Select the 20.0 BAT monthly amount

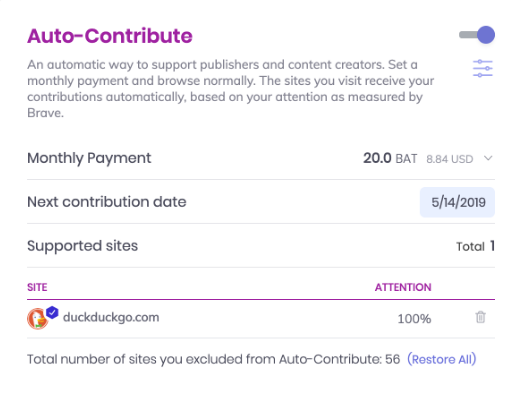pos(390,158)
